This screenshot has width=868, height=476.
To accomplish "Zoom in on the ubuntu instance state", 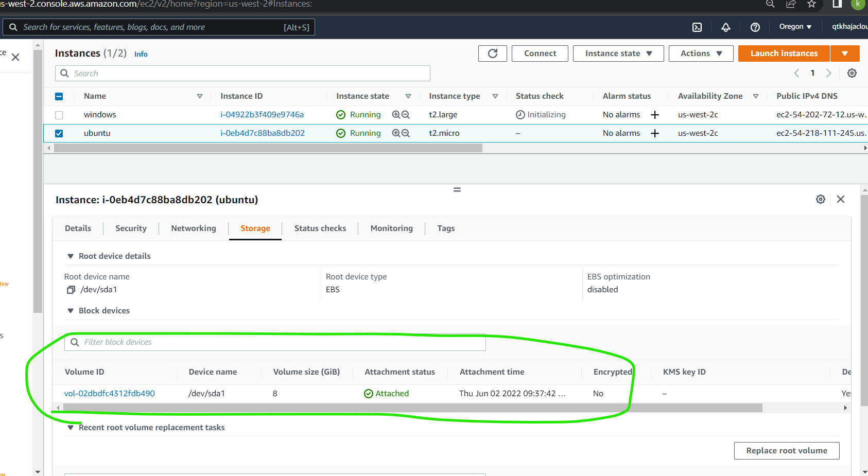I will [396, 133].
